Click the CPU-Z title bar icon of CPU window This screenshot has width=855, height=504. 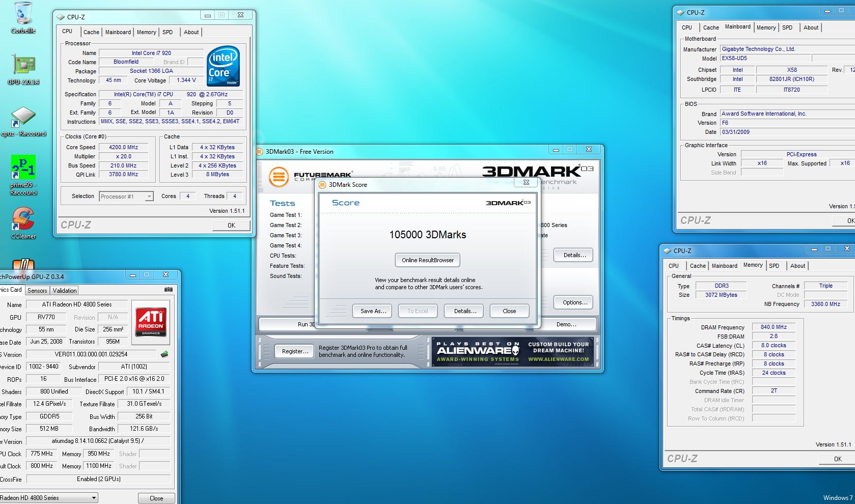pyautogui.click(x=61, y=17)
